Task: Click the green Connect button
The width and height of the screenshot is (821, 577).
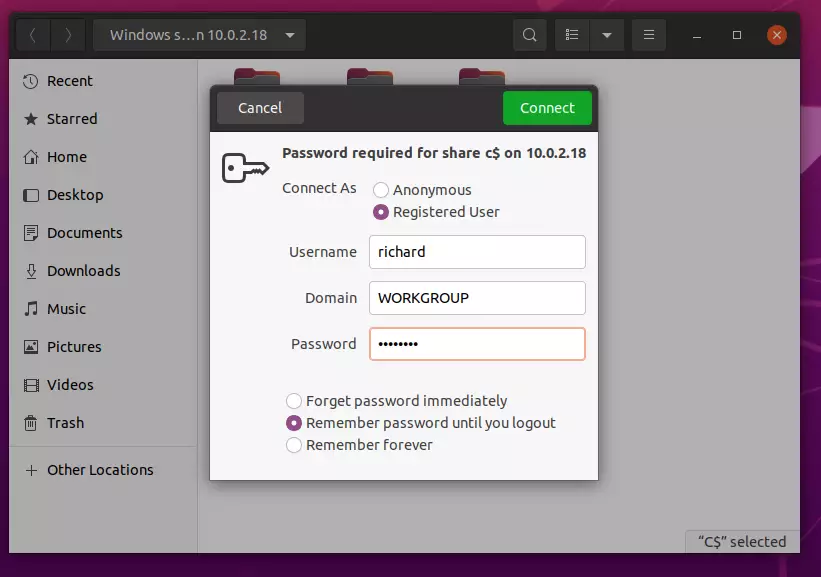Action: pyautogui.click(x=547, y=108)
